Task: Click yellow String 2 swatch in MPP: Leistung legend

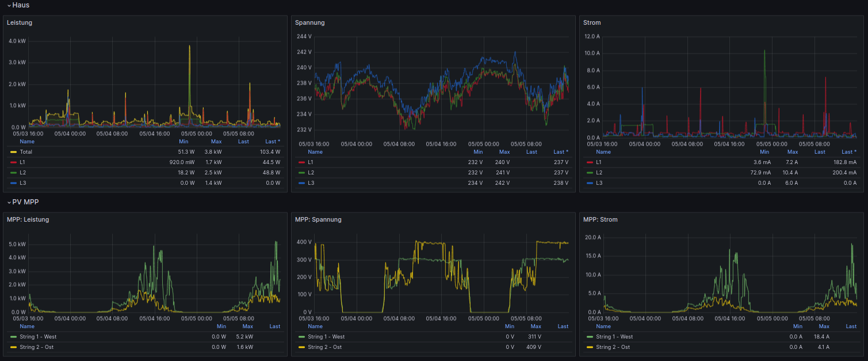Action: click(13, 347)
